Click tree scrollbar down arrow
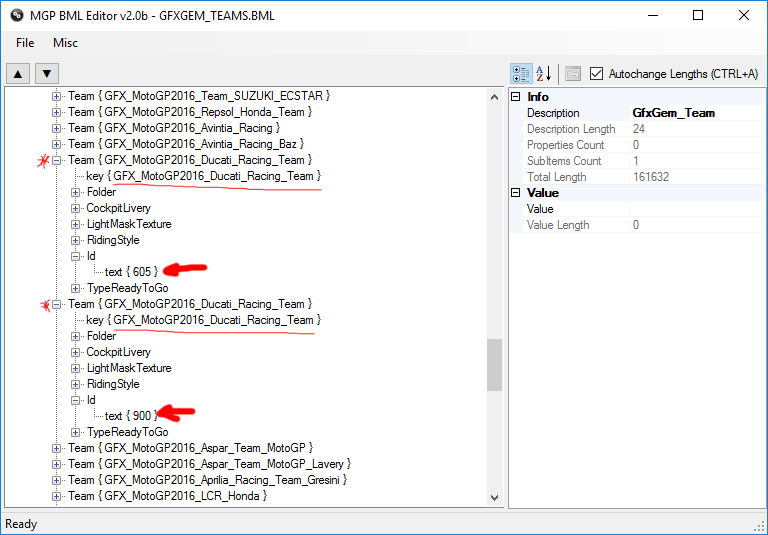The image size is (768, 535). (x=495, y=498)
